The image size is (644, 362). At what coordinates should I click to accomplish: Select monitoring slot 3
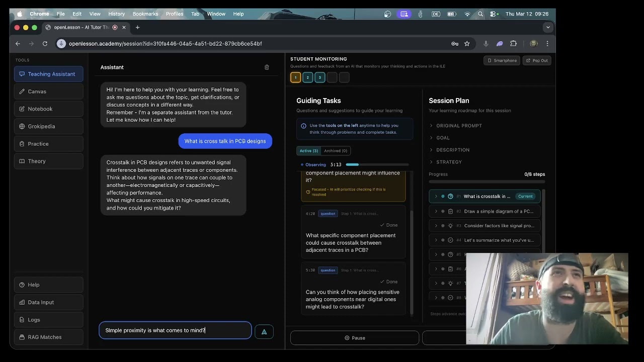(319, 77)
